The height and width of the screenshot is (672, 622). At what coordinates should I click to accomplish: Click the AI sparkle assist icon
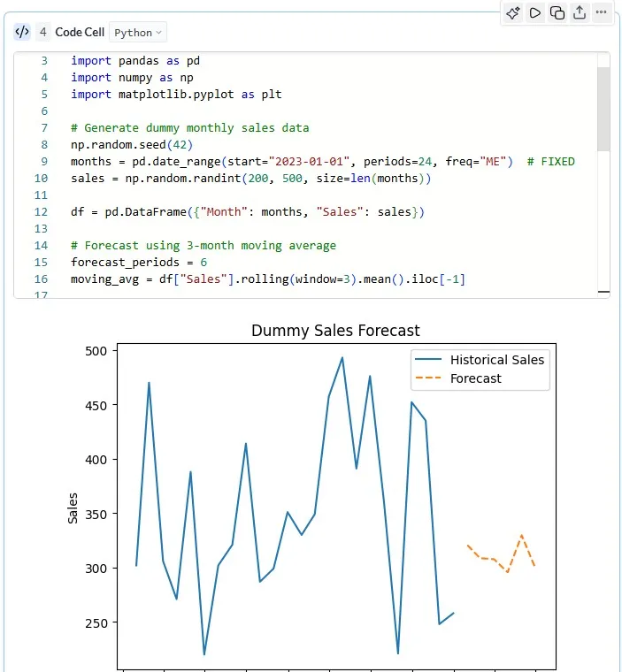513,12
